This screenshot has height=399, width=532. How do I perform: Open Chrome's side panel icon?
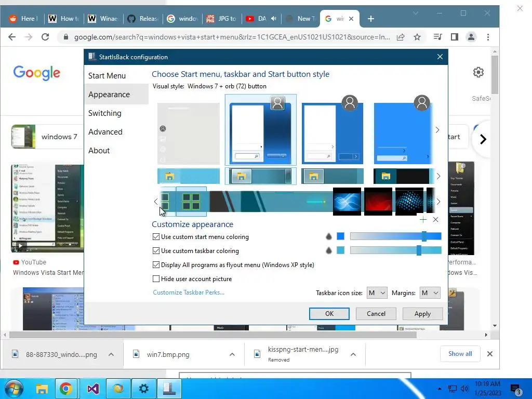(454, 37)
